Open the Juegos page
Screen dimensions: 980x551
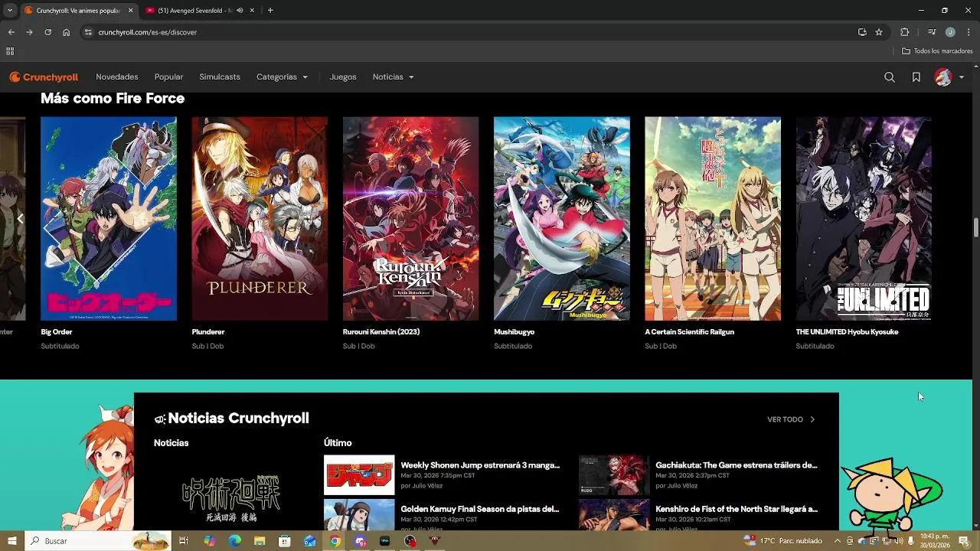point(343,77)
